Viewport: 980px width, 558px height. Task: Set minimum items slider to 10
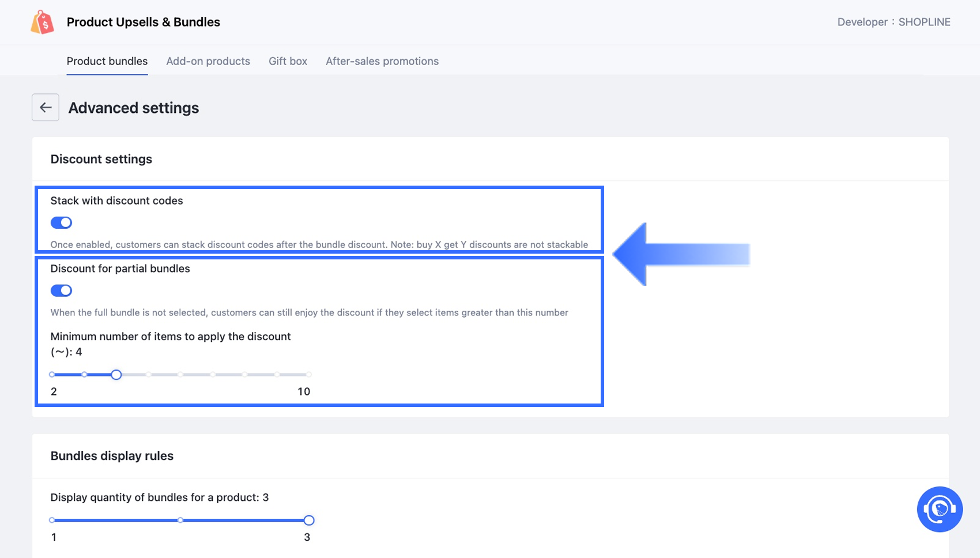309,375
